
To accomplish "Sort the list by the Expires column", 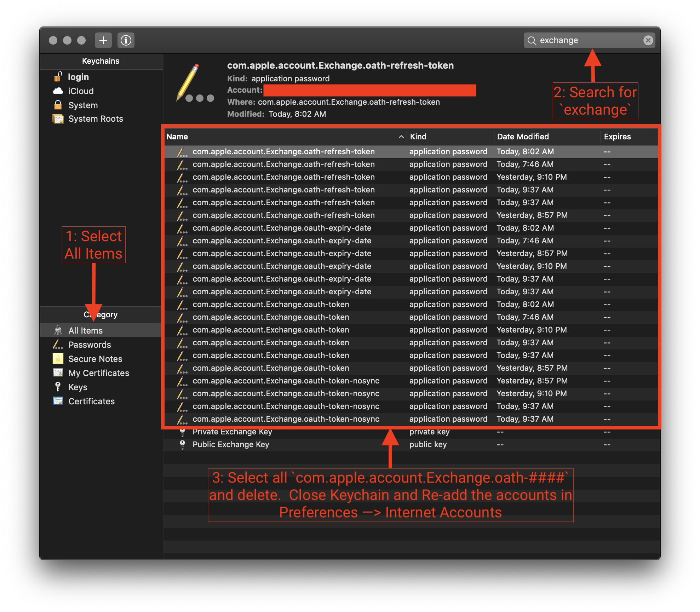I will point(629,137).
